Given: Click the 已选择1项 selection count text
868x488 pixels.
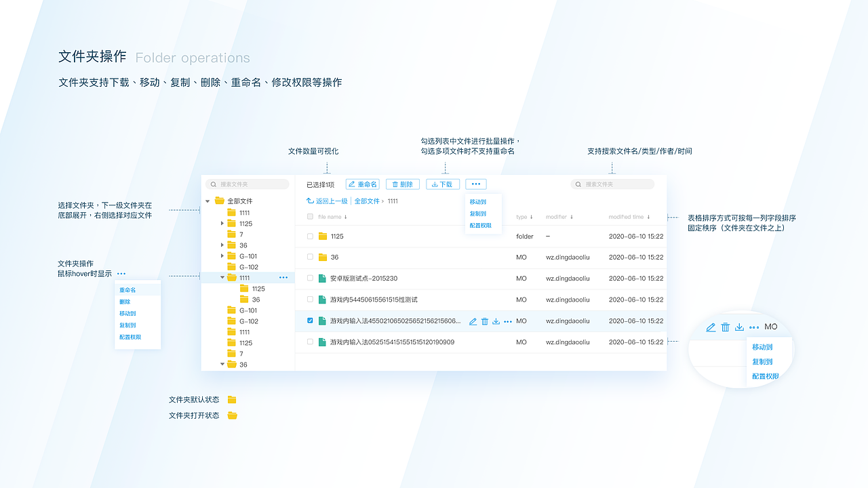Looking at the screenshot, I should [x=321, y=185].
